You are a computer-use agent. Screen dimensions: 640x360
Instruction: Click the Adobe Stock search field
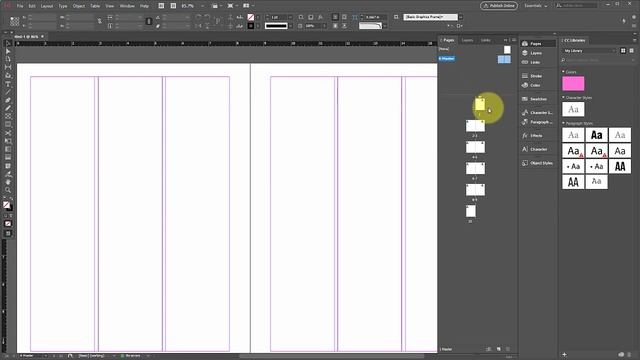(578, 6)
